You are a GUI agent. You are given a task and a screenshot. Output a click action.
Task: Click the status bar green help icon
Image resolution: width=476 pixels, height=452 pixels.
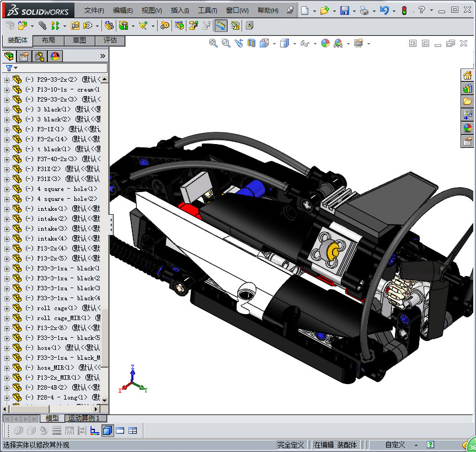pyautogui.click(x=430, y=445)
